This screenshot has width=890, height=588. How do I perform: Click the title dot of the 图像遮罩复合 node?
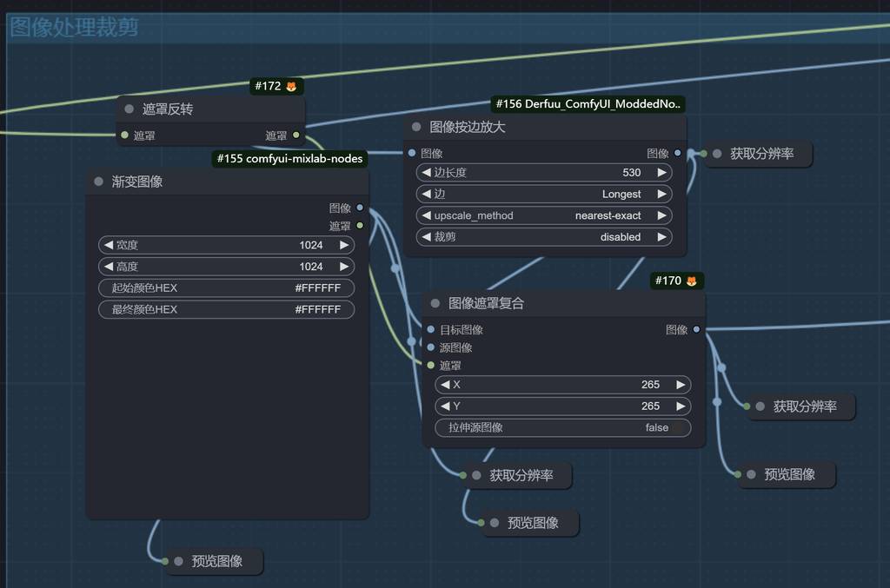click(x=435, y=303)
